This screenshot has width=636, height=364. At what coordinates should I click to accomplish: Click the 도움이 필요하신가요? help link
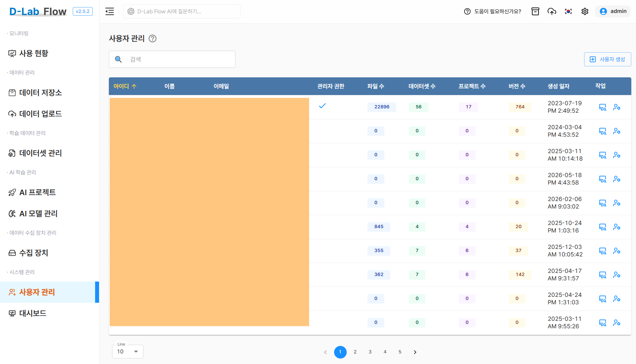[493, 11]
